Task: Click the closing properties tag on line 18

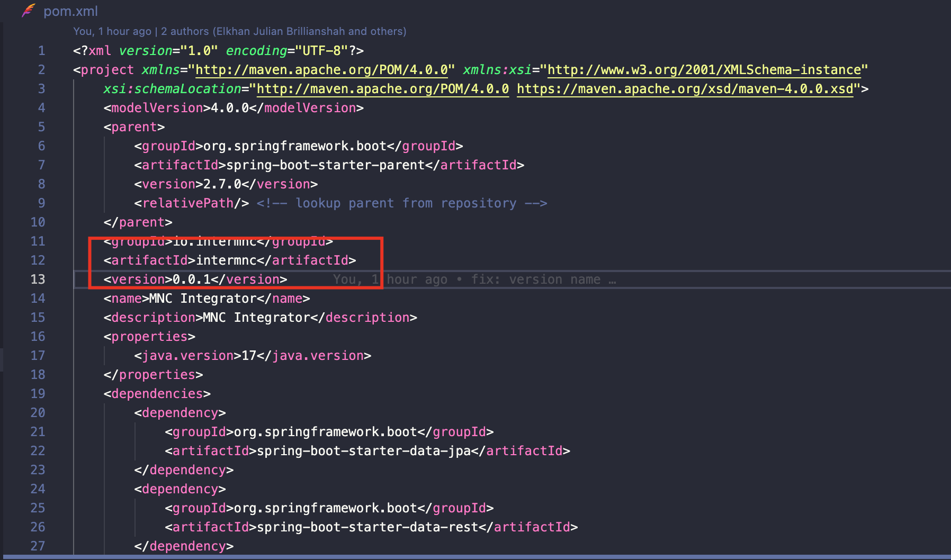Action: point(154,375)
